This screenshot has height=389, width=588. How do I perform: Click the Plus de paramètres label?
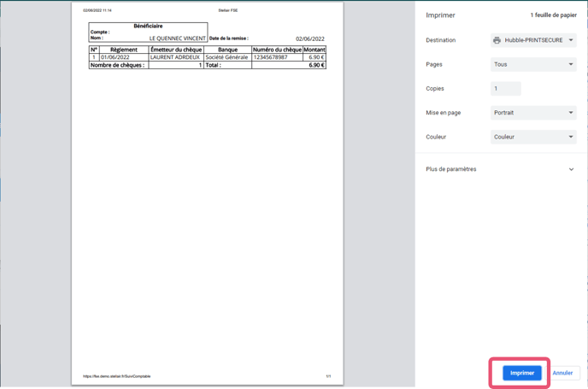click(x=451, y=169)
